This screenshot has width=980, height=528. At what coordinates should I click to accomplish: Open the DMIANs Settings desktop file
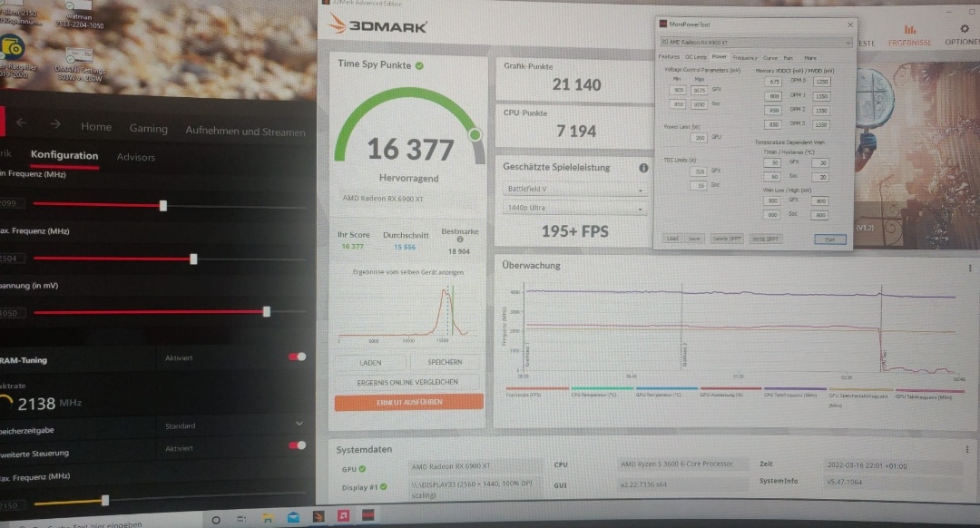pos(79,65)
